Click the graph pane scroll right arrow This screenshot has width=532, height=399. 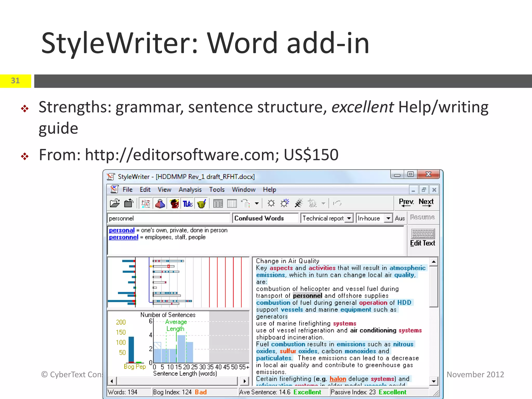point(245,381)
